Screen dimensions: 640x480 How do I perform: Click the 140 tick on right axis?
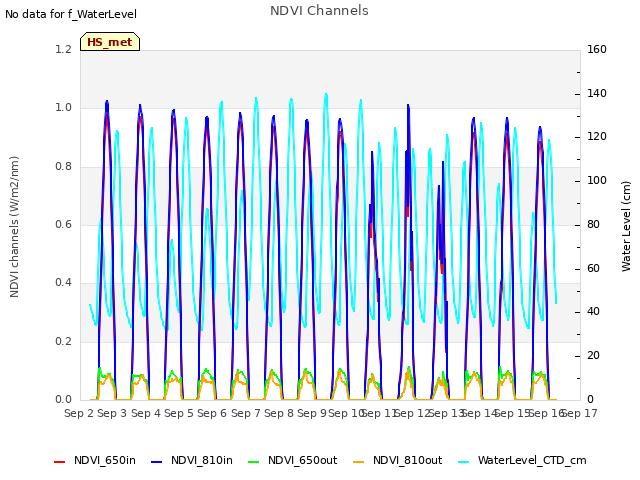[x=597, y=93]
